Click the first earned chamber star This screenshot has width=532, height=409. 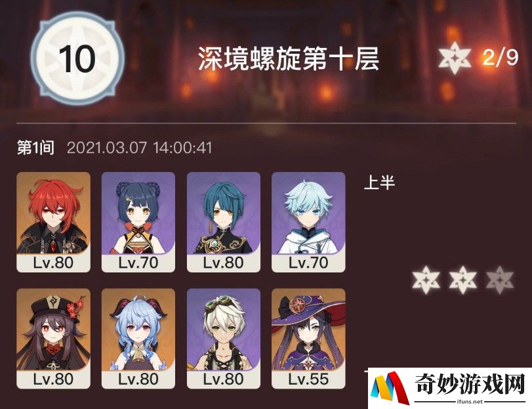pyautogui.click(x=426, y=280)
